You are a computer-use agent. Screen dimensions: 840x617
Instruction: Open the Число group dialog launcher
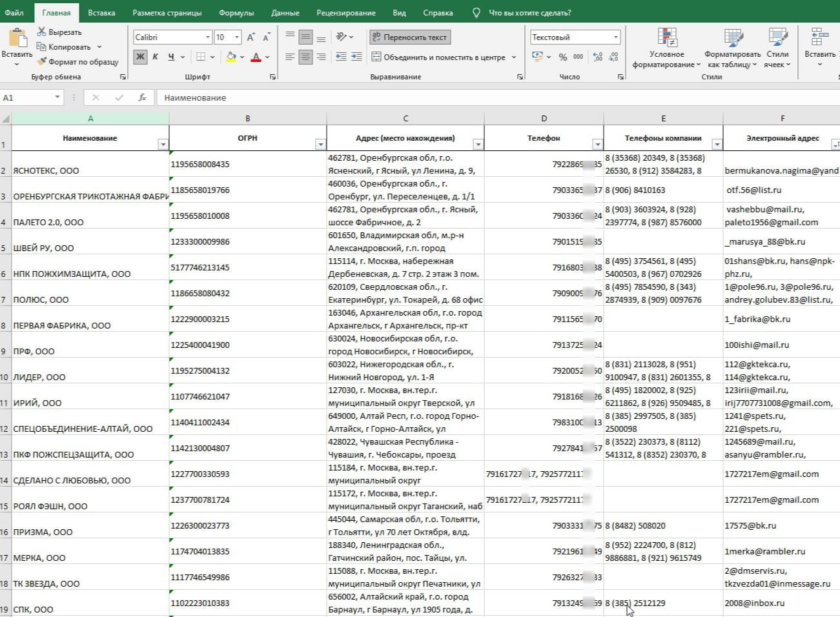pyautogui.click(x=620, y=77)
